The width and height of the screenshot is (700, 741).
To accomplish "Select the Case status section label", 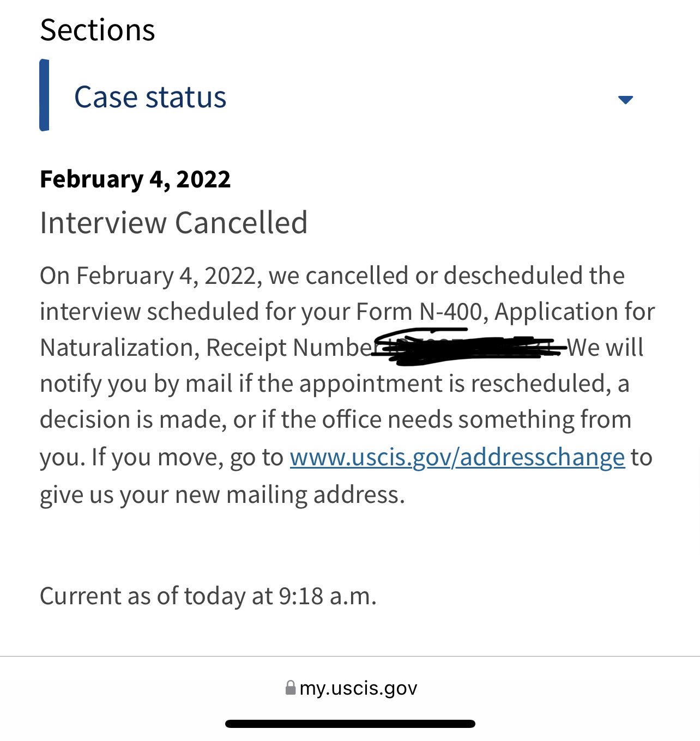I will tap(150, 98).
